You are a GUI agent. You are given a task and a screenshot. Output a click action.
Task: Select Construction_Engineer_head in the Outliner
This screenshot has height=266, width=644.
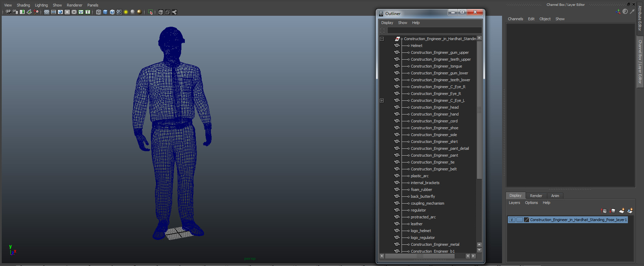coord(434,107)
